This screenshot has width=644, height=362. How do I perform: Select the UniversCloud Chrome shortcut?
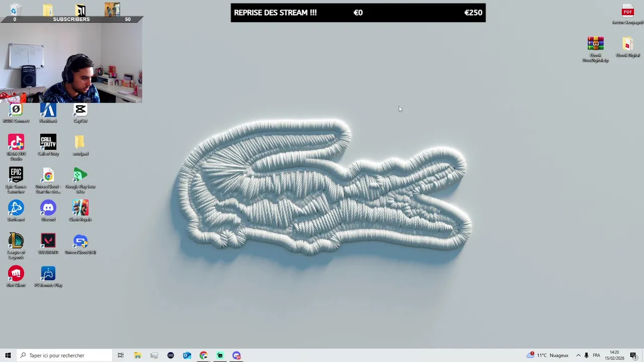[x=48, y=180]
